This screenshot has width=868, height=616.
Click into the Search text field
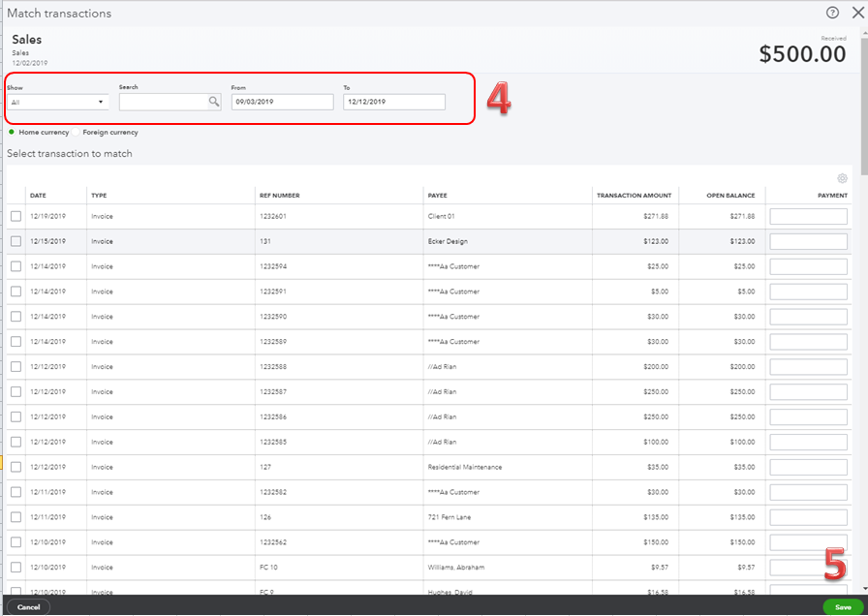pos(164,102)
